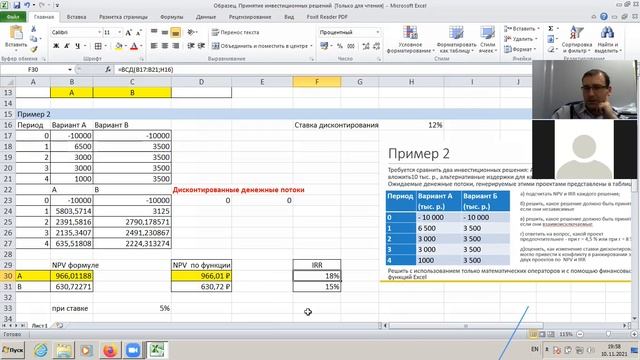Click the text orientation icon
640x360 pixels.
coord(191,32)
